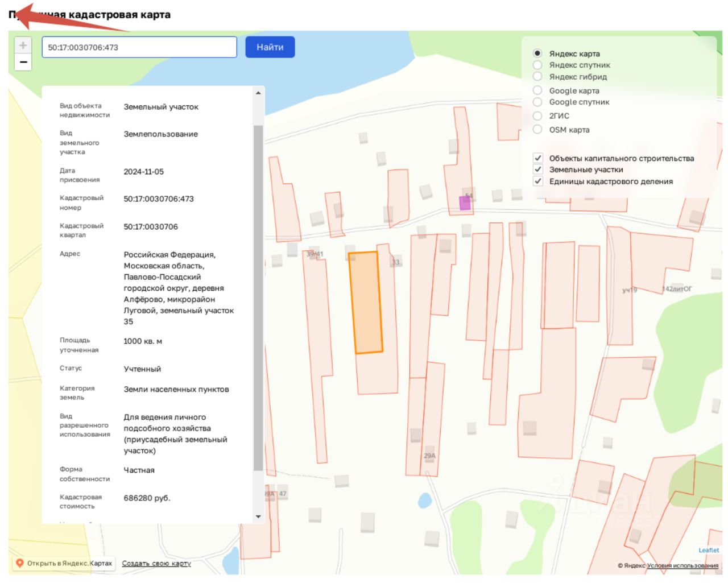The image size is (728, 583).
Task: Select Яндекс карта base layer
Action: tap(537, 53)
